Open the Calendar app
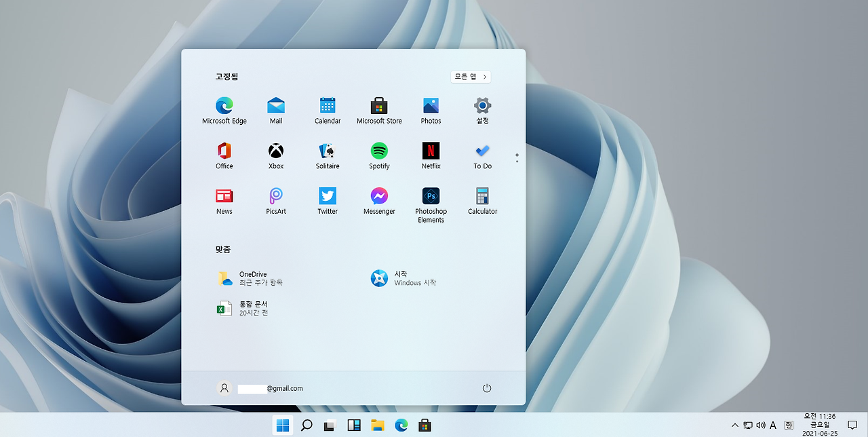The height and width of the screenshot is (437, 868). pos(328,111)
